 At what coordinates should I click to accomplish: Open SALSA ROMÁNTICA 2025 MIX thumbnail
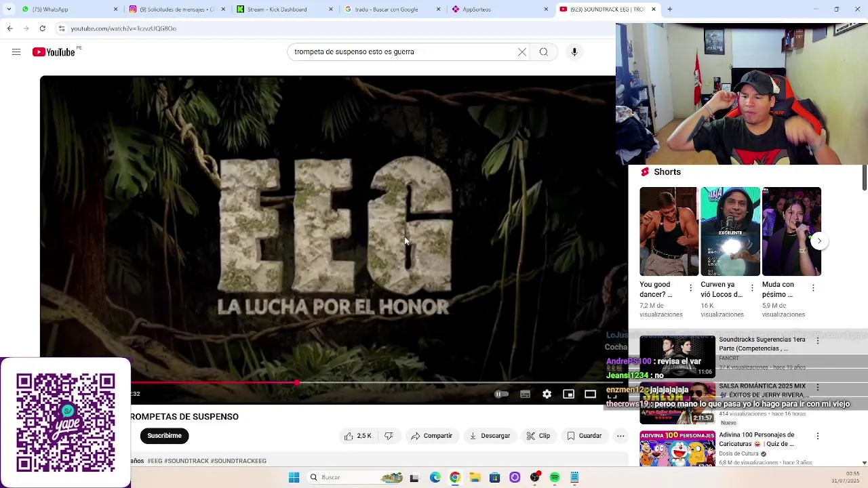677,403
